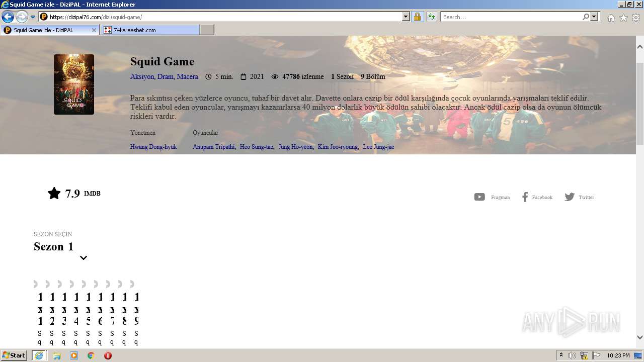This screenshot has width=644, height=362.
Task: Click the eye icon beside 47786 izlenme
Action: pyautogui.click(x=275, y=77)
